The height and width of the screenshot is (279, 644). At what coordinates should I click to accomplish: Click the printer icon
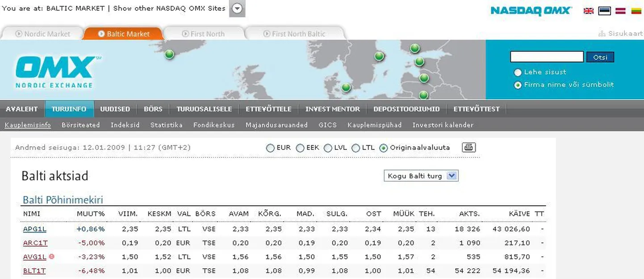click(468, 147)
